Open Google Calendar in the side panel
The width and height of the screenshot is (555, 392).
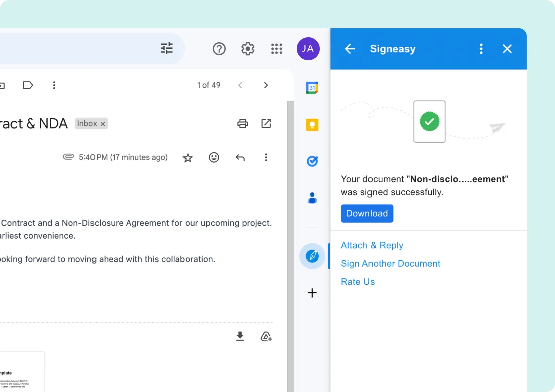(x=312, y=88)
